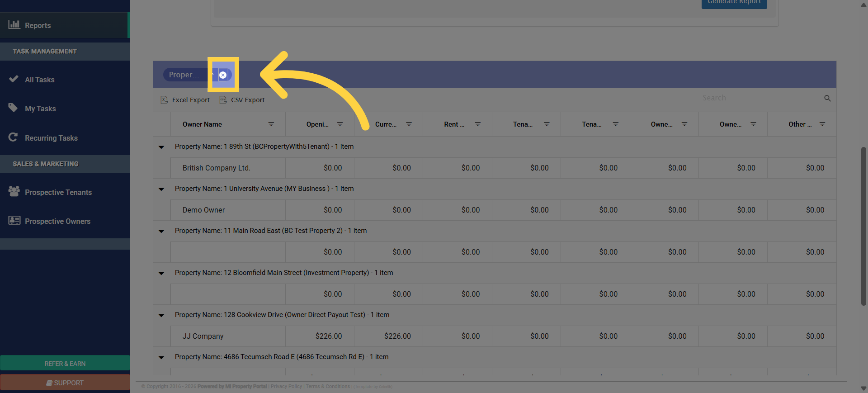Click the My Tasks tag icon
868x393 pixels.
coord(13,108)
